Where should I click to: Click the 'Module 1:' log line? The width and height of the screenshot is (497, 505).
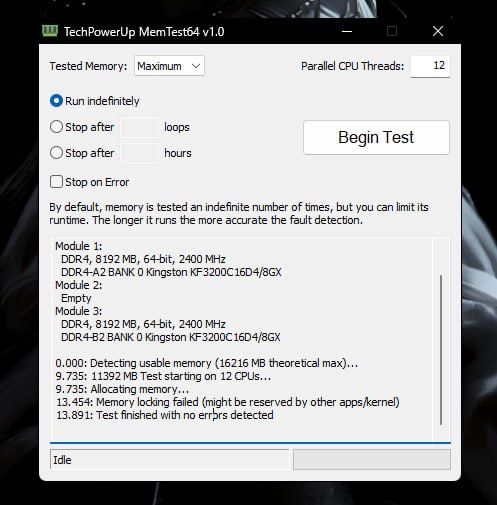pos(79,246)
